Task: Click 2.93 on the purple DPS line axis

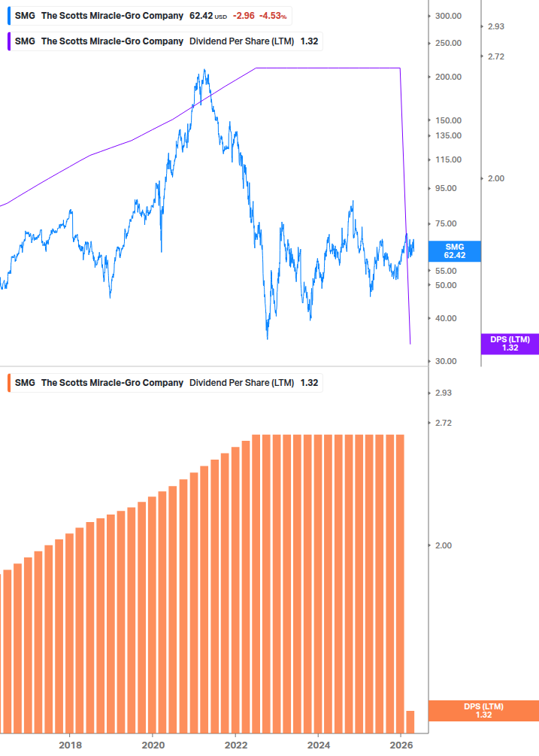Action: [496, 26]
